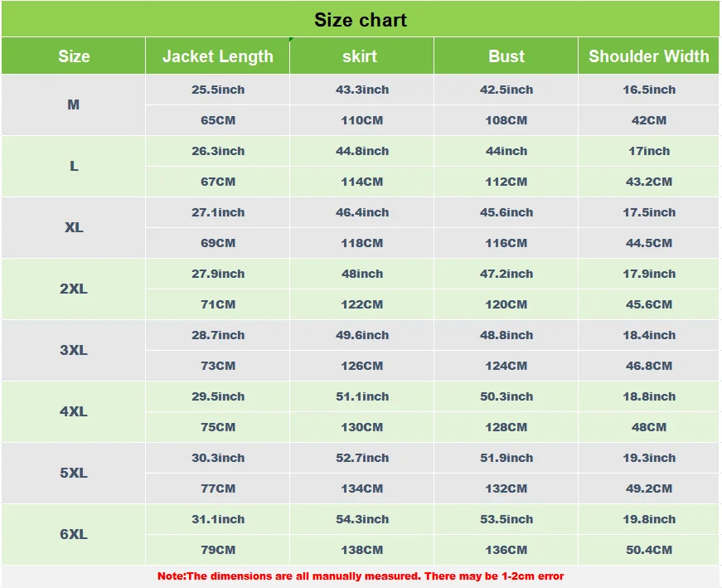Select the 2XL size row label
This screenshot has width=722, height=588.
[x=74, y=289]
